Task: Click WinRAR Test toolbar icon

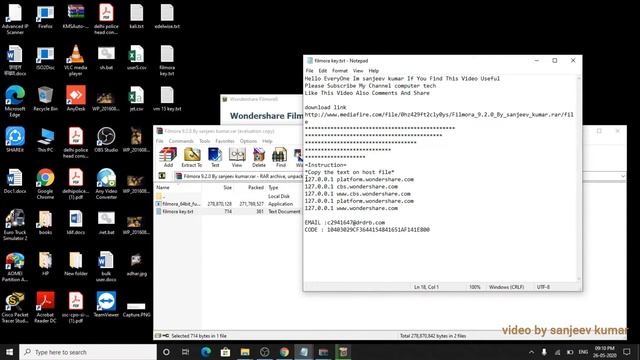Action: pos(215,157)
